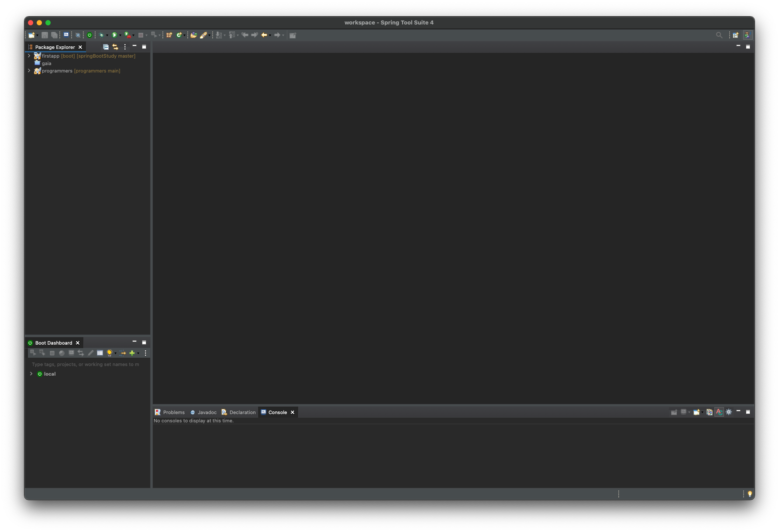Click Collapse All in Package Explorer
This screenshot has height=532, width=779.
click(x=106, y=47)
